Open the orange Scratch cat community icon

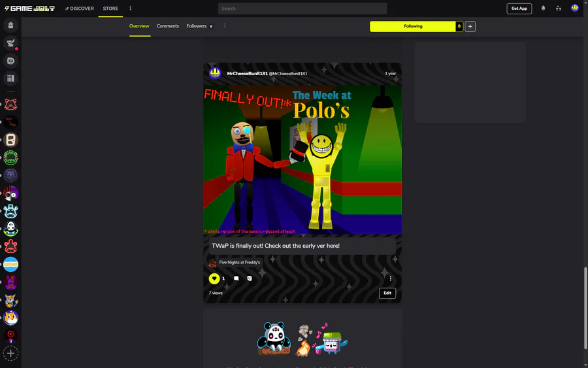10,318
